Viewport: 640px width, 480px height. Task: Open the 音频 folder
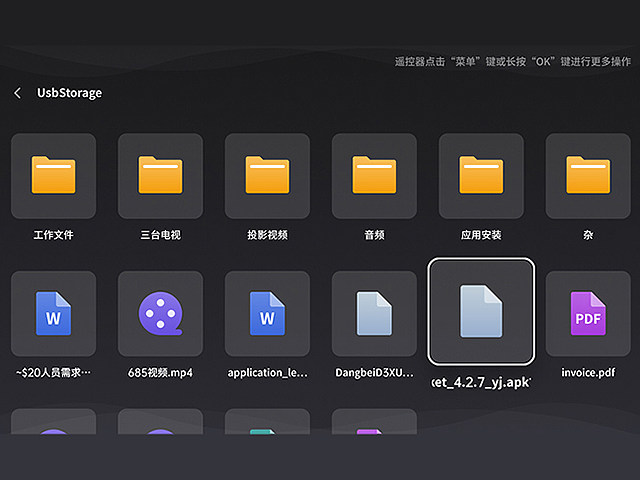point(374,176)
